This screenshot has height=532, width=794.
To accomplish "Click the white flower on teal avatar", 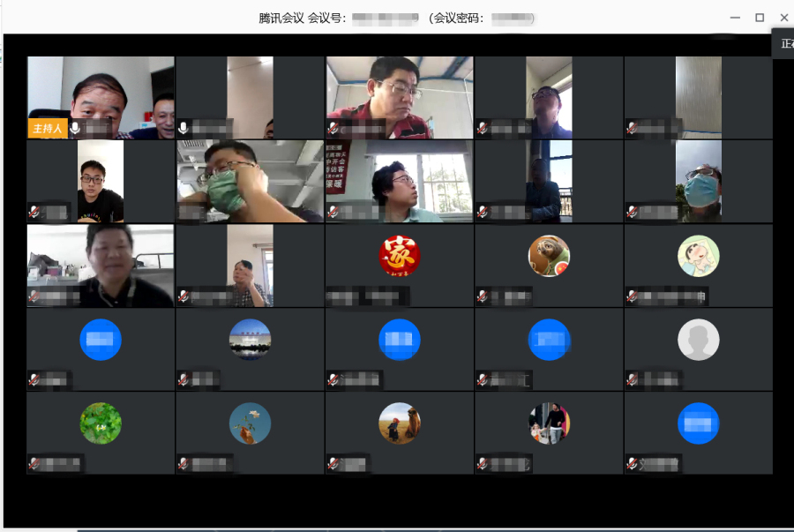I will (250, 423).
